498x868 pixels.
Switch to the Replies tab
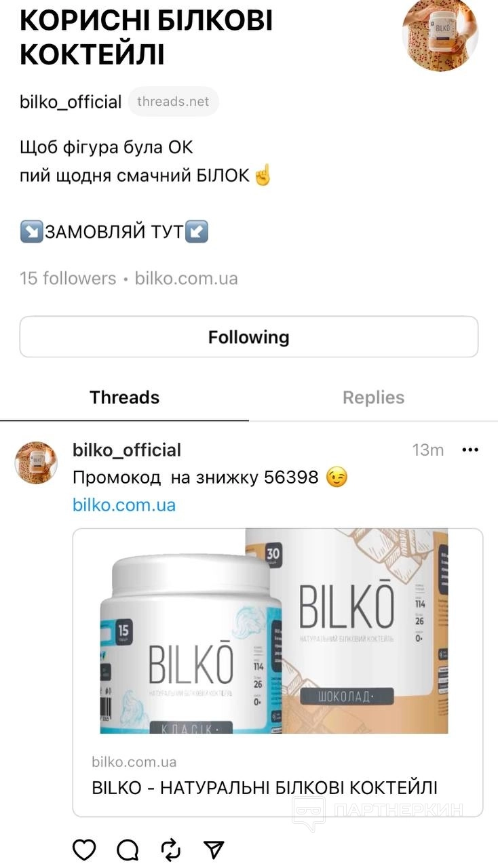pos(373,397)
